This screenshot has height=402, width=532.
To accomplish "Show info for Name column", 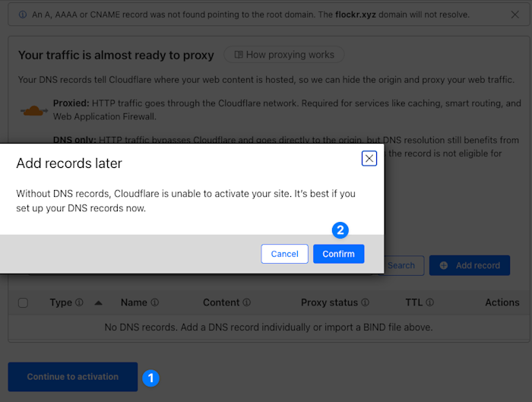I will pos(155,302).
